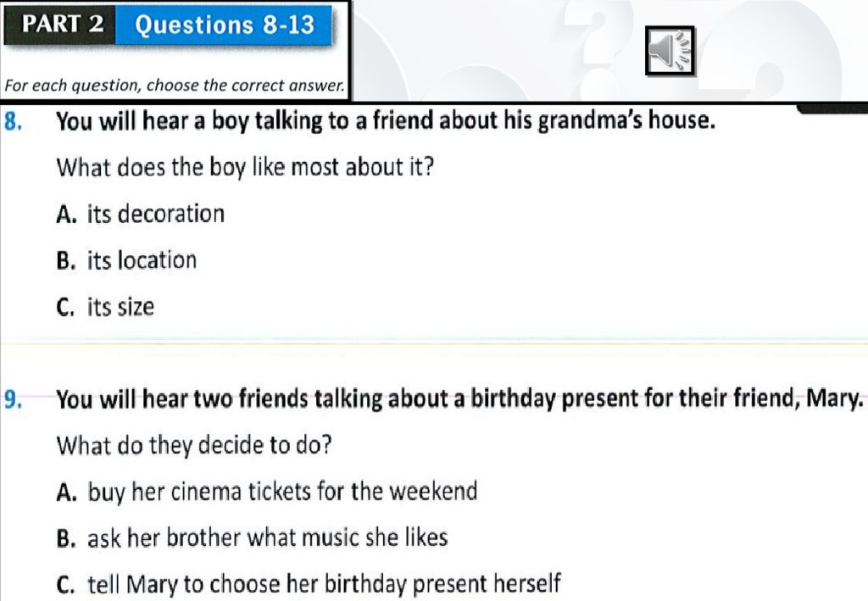868x601 pixels.
Task: Click the instruction 'For each question' text
Action: tap(175, 86)
